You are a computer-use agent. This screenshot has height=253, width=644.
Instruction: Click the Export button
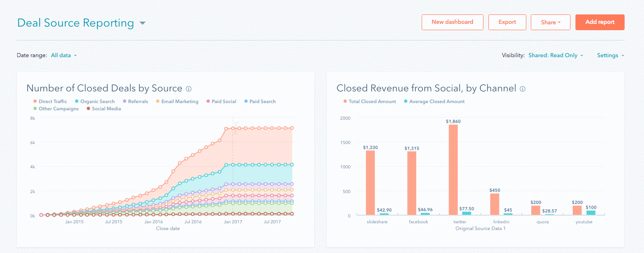(x=507, y=22)
